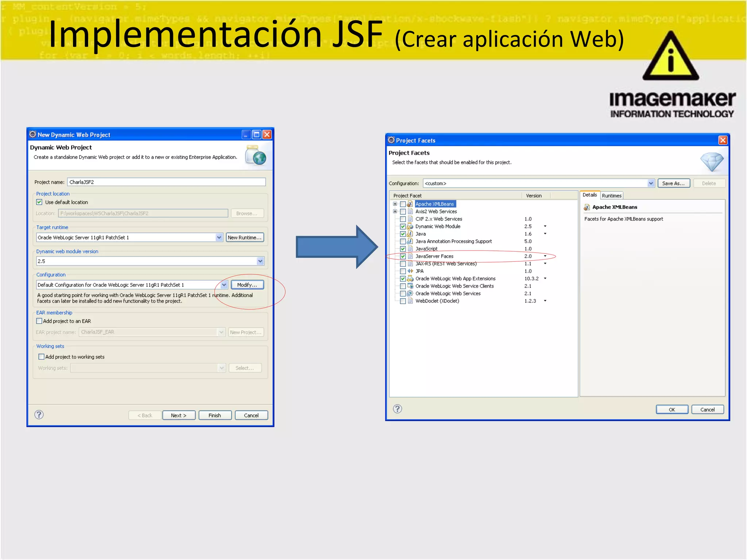
Task: Check Add project to an EAR
Action: 39,321
